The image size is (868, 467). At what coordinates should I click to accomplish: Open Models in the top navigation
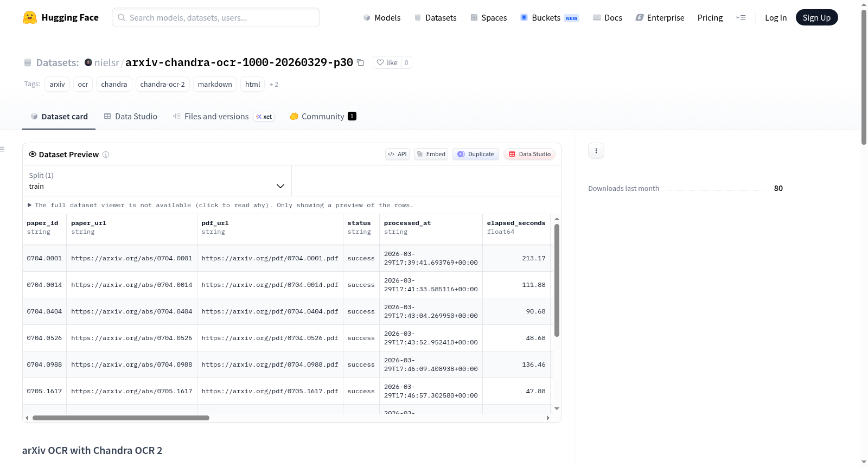pos(382,18)
